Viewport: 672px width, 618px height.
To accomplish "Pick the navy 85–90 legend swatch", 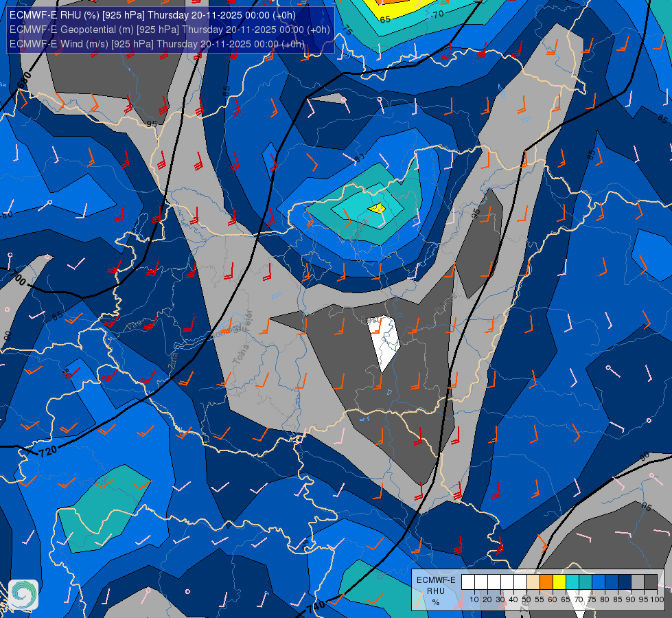I will pyautogui.click(x=625, y=582).
